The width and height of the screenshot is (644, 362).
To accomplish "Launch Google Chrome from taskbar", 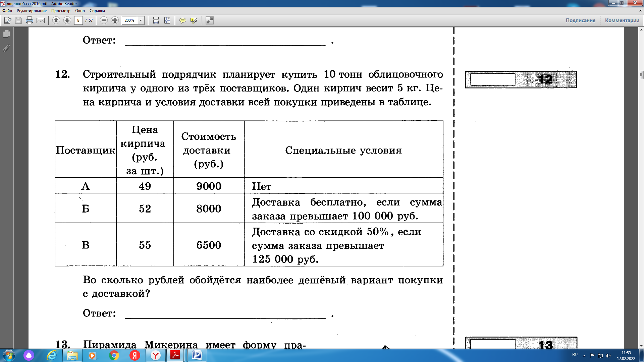I will [114, 355].
